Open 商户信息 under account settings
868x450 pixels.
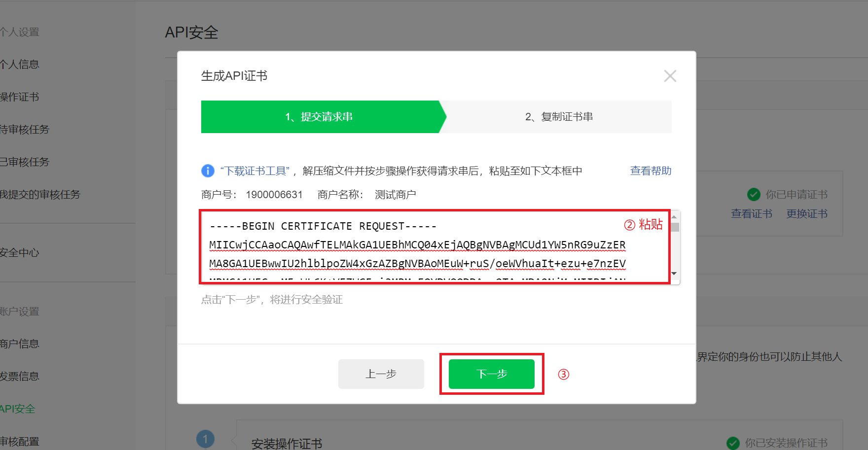[20, 344]
